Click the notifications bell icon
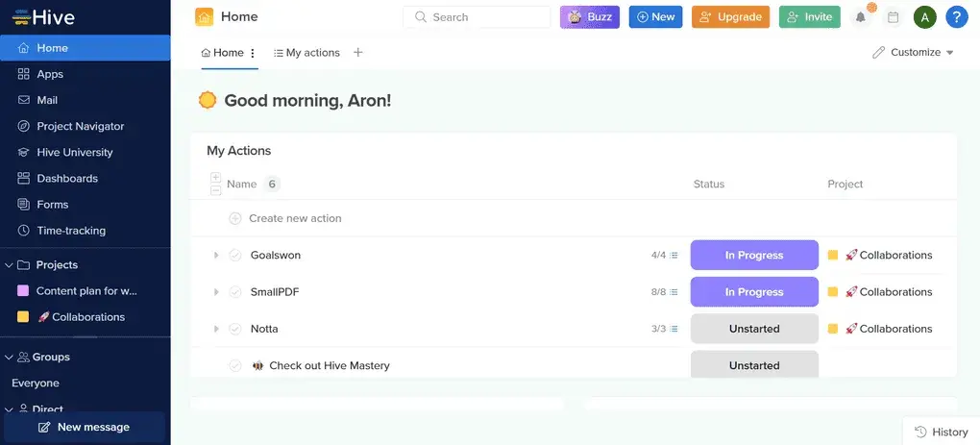The width and height of the screenshot is (980, 445). click(x=860, y=17)
